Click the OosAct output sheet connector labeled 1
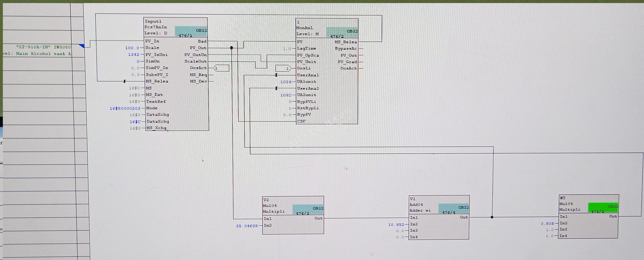 [x=222, y=68]
